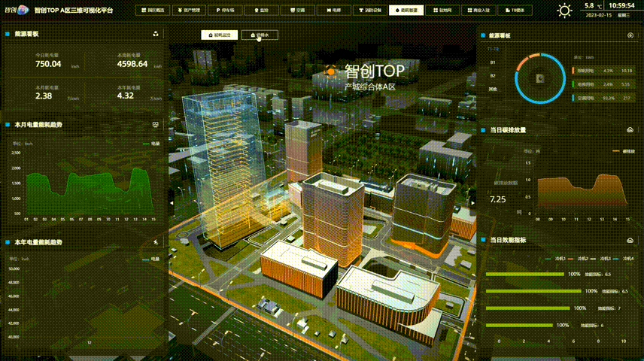
Task: Click the 空调用电 blue legend swatch
Action: [x=574, y=97]
